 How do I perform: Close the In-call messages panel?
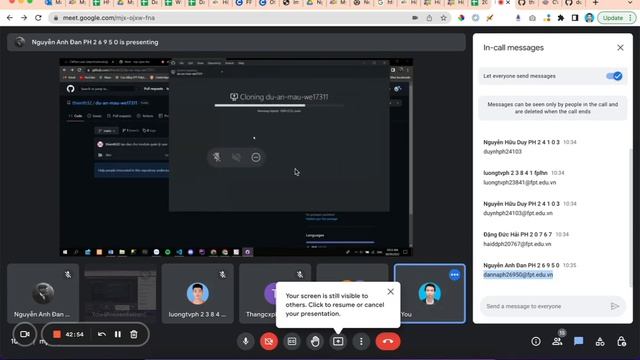(620, 48)
